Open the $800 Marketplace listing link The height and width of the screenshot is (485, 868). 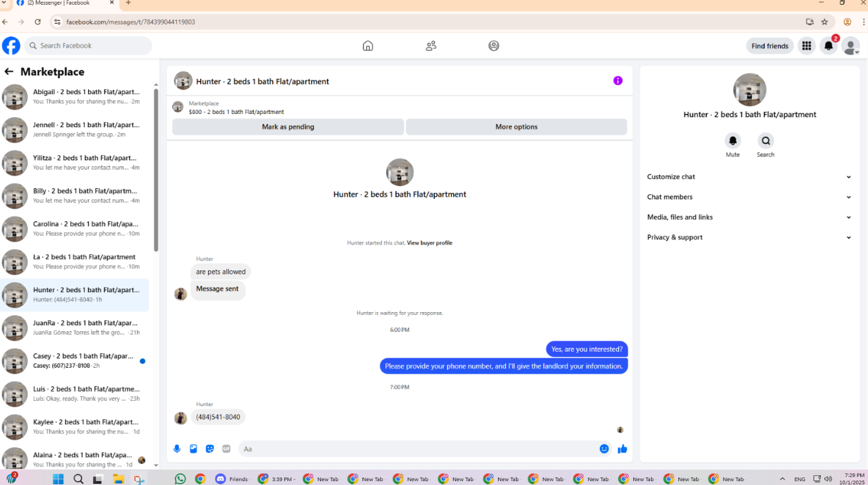(236, 112)
